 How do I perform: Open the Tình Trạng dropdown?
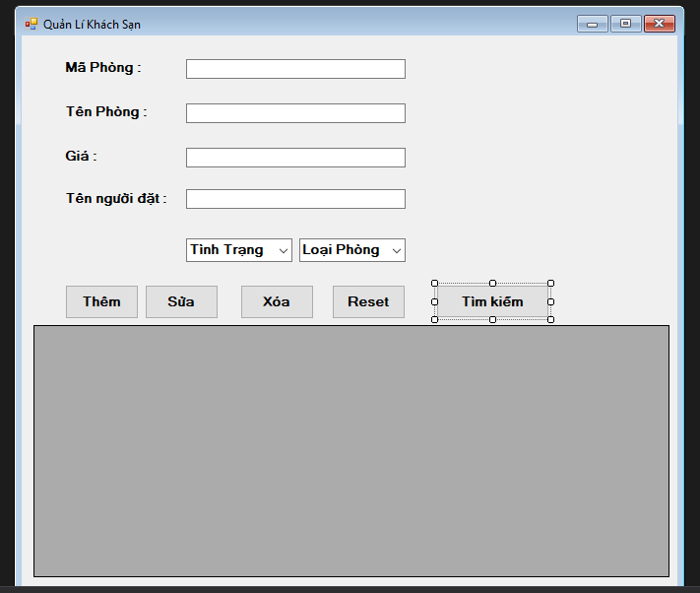[x=239, y=250]
